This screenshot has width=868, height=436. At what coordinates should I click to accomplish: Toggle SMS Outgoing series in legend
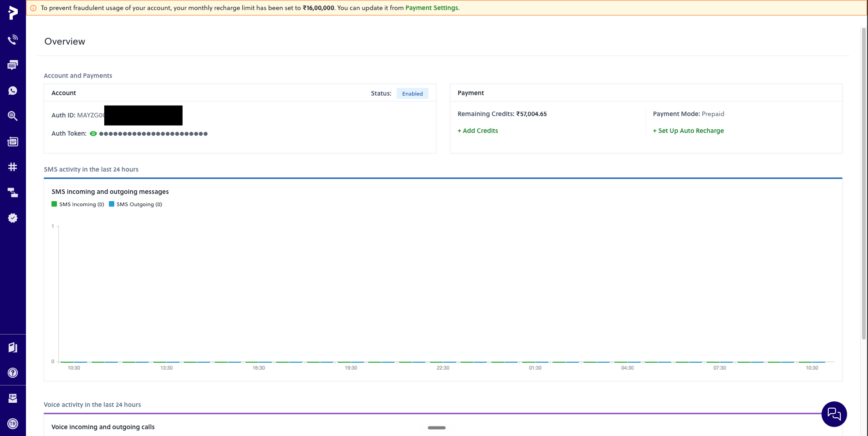point(136,204)
